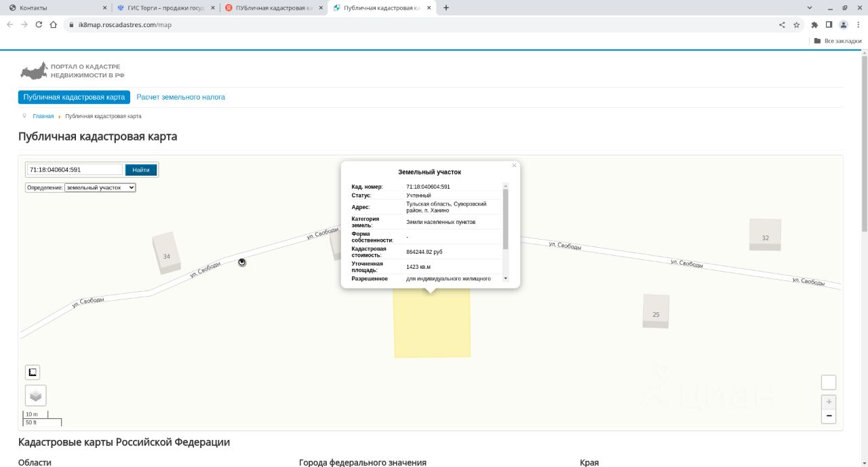This screenshot has height=467, width=868.
Task: Open the Публичная кадастровая карта menu tab
Action: click(x=74, y=97)
